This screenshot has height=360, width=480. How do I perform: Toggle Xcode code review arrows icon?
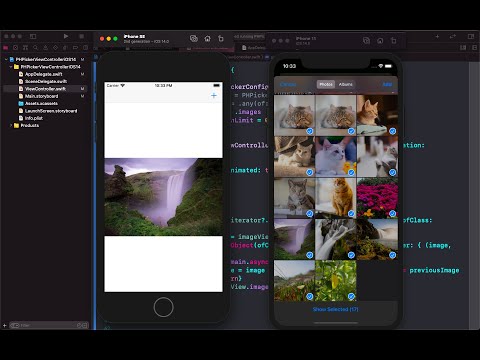[452, 36]
